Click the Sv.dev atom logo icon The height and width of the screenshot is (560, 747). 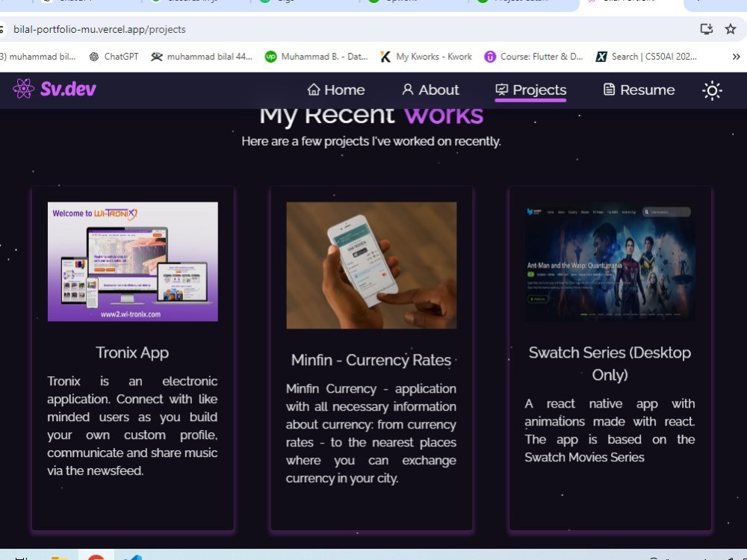tap(23, 89)
